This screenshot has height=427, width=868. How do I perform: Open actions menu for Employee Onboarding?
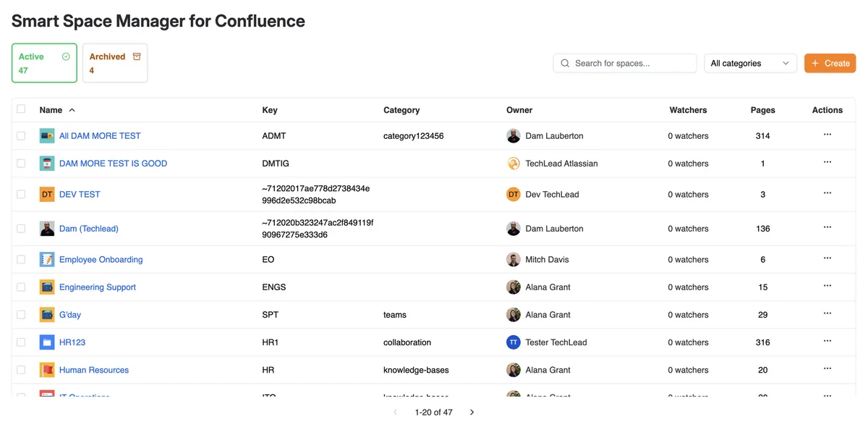[827, 258]
